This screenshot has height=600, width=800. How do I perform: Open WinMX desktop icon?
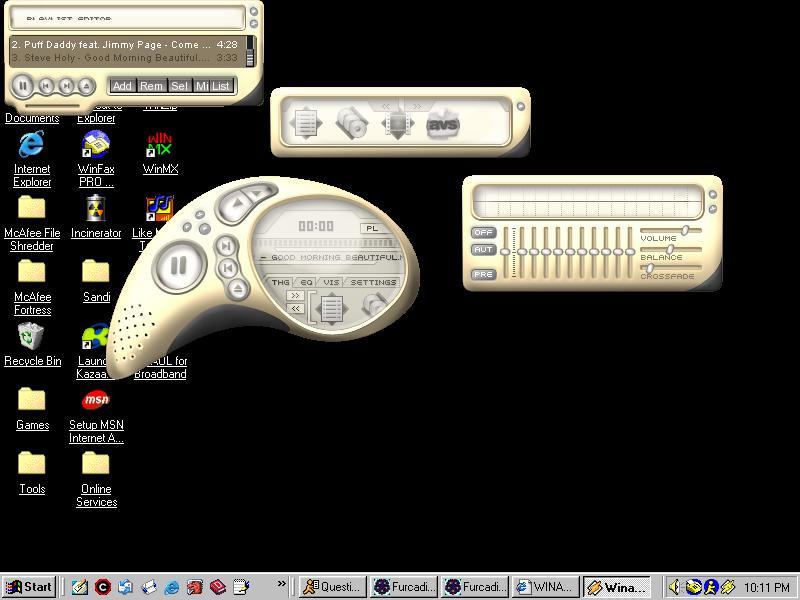coord(160,153)
